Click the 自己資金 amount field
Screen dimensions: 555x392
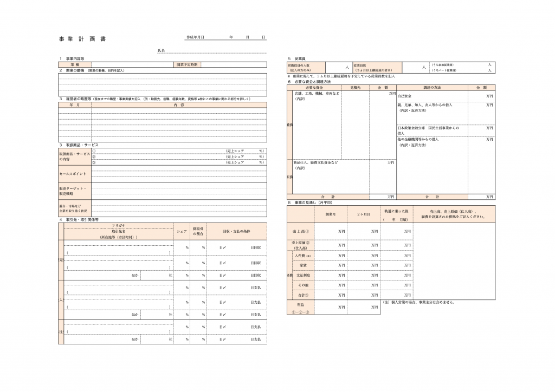pos(481,96)
